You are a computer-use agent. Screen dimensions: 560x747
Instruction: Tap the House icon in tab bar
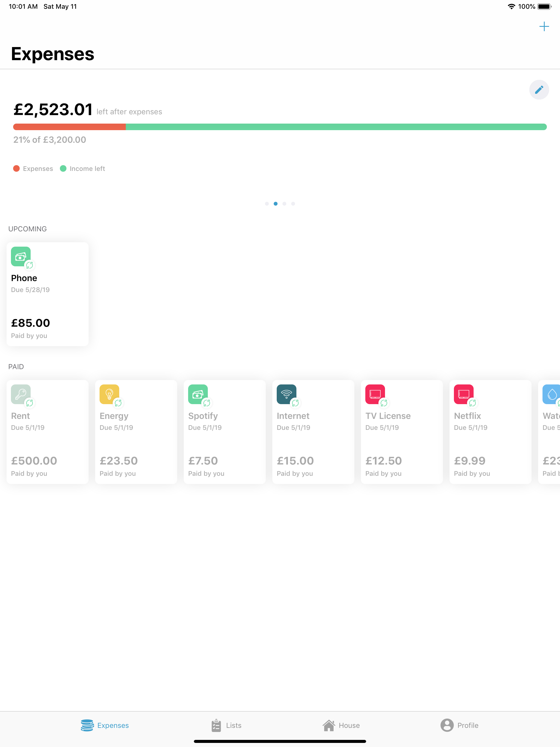click(329, 725)
